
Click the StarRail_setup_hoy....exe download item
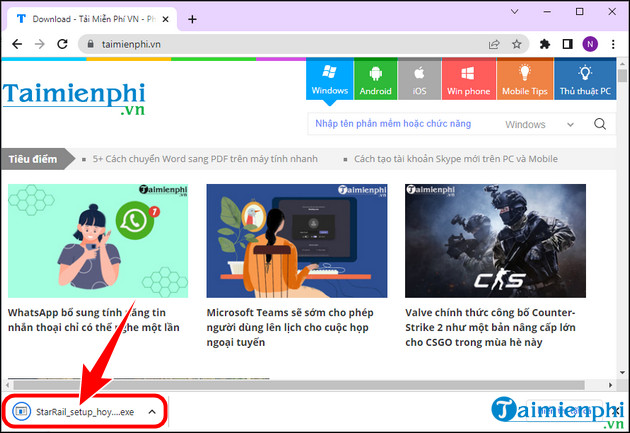pyautogui.click(x=85, y=412)
